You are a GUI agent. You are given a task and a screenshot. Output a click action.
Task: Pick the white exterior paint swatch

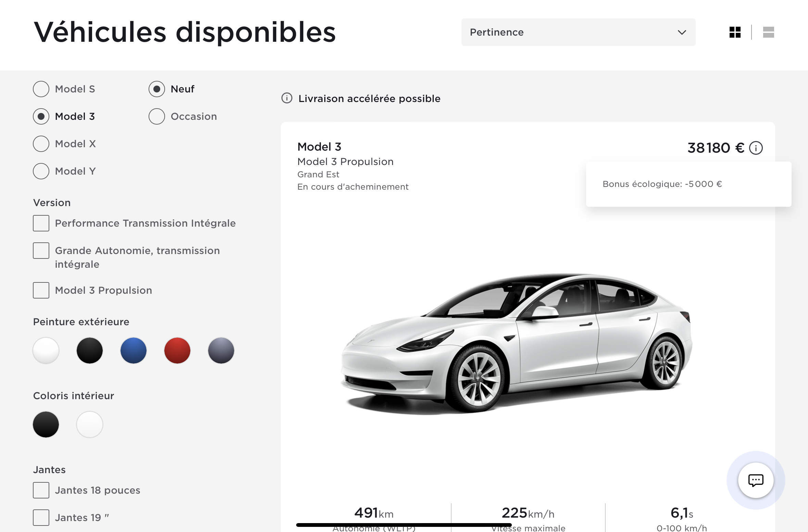tap(46, 351)
